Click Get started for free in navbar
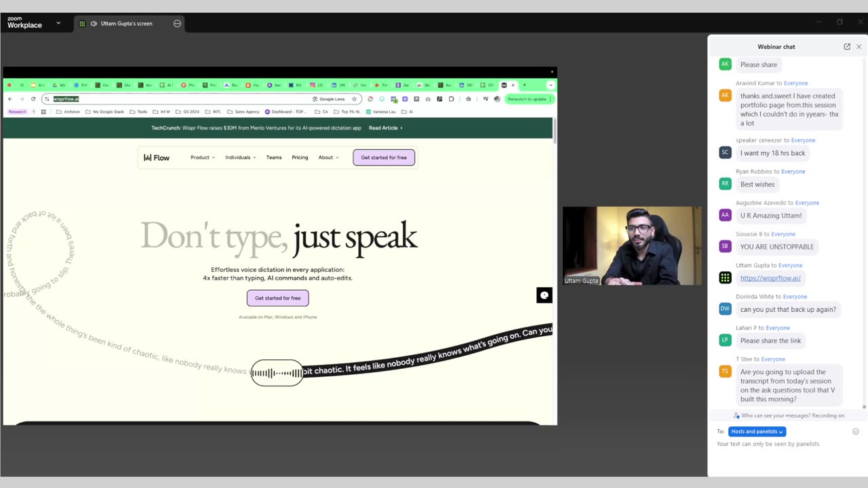The width and height of the screenshot is (868, 488). coord(384,157)
